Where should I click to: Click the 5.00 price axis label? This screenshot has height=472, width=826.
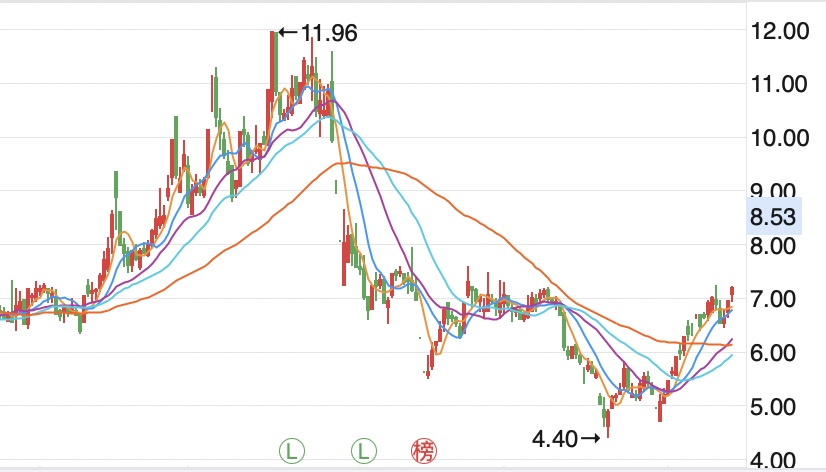click(773, 407)
